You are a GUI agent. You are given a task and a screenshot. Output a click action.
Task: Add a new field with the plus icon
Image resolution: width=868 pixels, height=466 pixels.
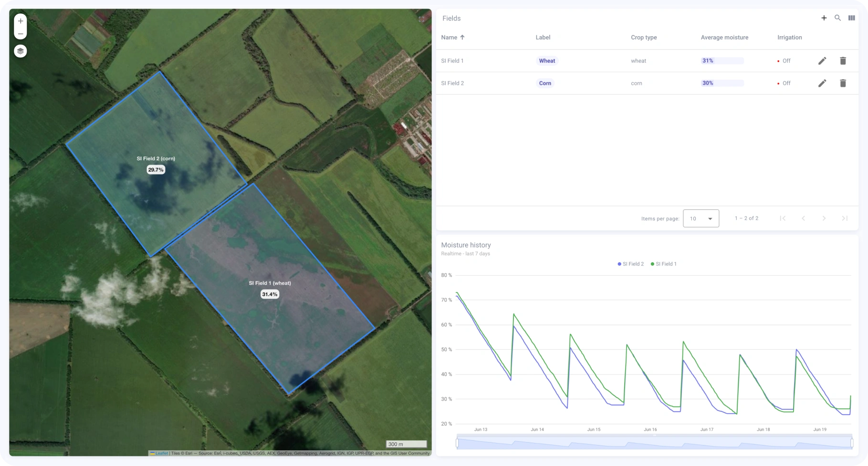pyautogui.click(x=824, y=18)
